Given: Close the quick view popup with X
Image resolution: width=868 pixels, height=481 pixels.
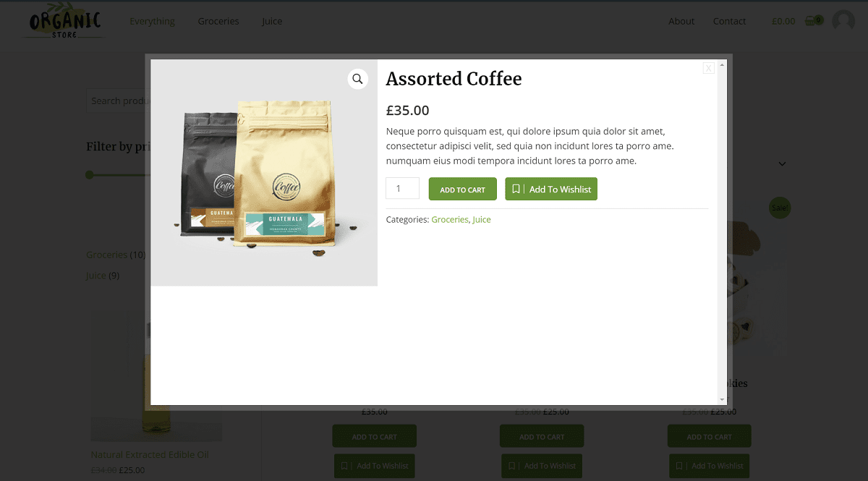Looking at the screenshot, I should coord(709,68).
